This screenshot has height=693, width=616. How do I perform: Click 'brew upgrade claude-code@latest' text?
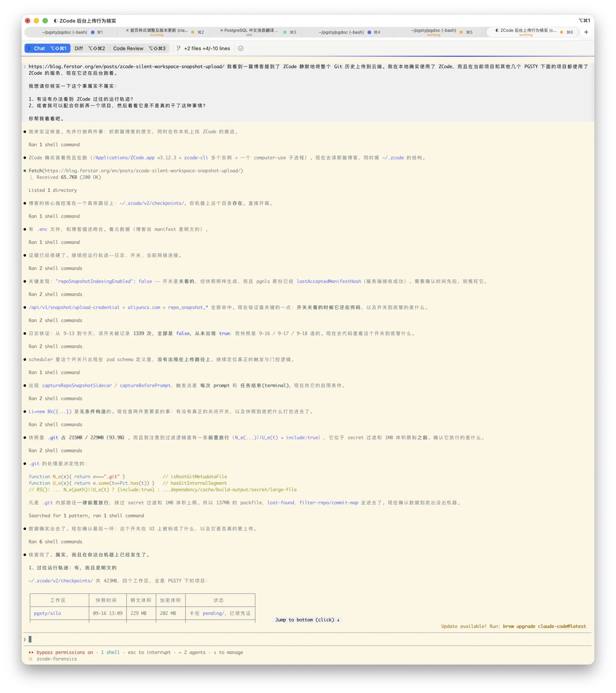tap(544, 626)
